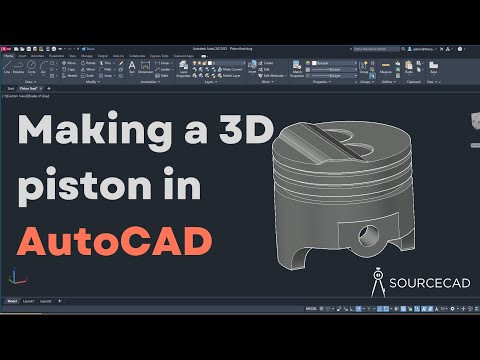
Task: Click the Group tool
Action: point(364,67)
